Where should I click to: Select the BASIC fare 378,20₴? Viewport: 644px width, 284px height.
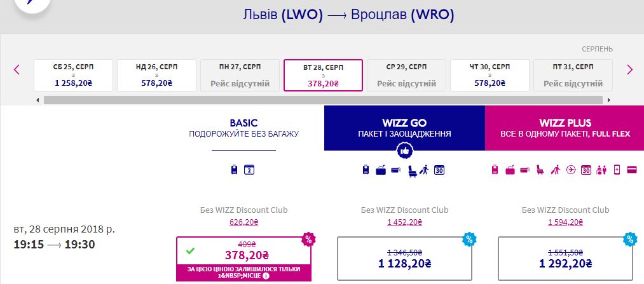pyautogui.click(x=243, y=255)
